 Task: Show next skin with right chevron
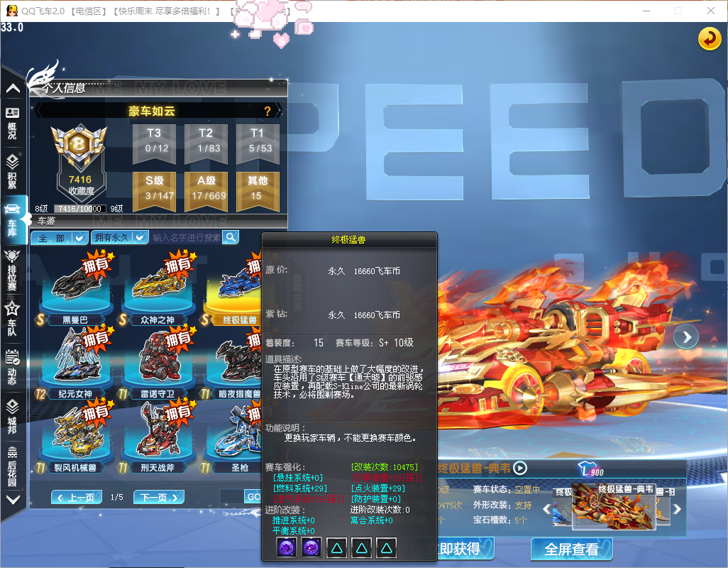click(677, 509)
